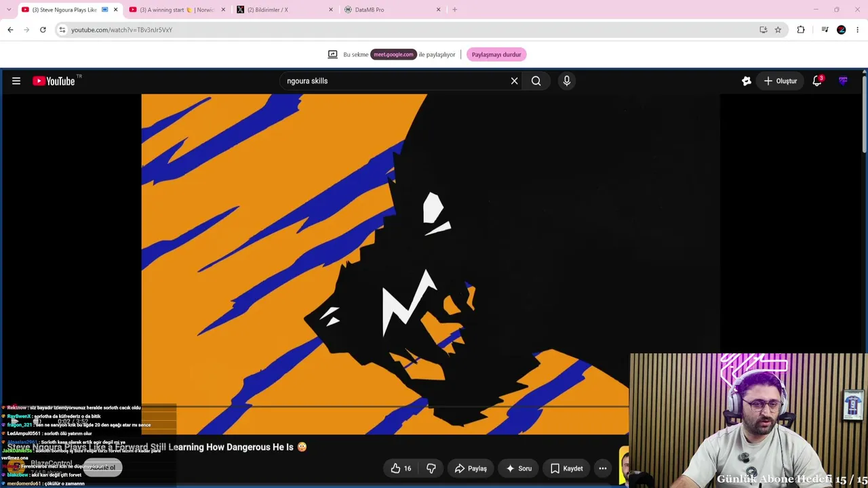Switch to the Bildirimler / X tab
Image resolution: width=868 pixels, height=488 pixels.
tap(284, 9)
